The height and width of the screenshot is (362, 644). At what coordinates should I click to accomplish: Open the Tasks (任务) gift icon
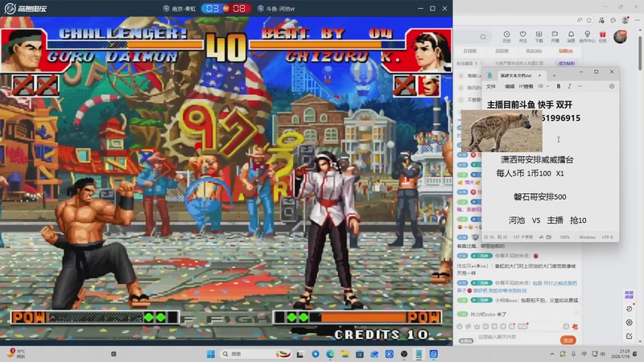point(602,36)
